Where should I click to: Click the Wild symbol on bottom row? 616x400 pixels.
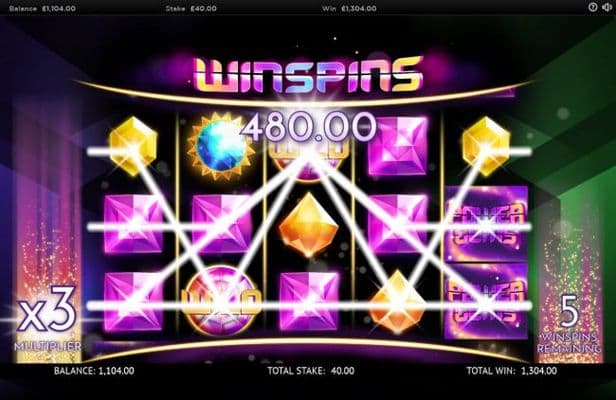(x=221, y=301)
